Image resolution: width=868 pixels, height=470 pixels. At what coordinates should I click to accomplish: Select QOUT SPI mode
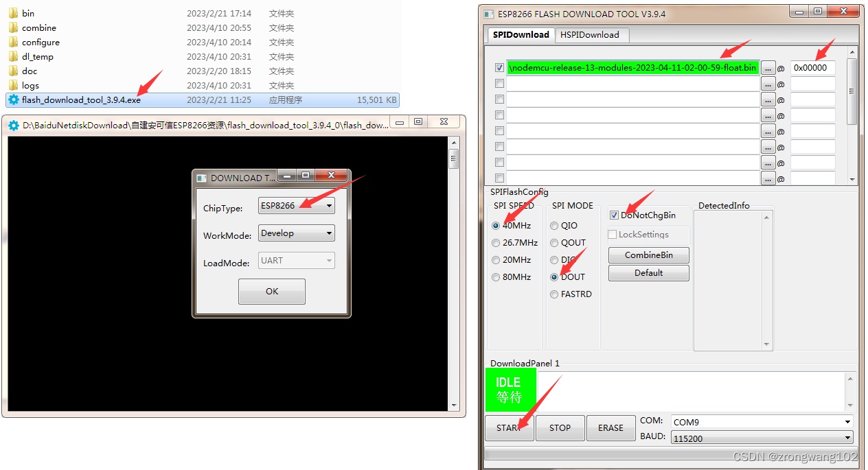(554, 243)
